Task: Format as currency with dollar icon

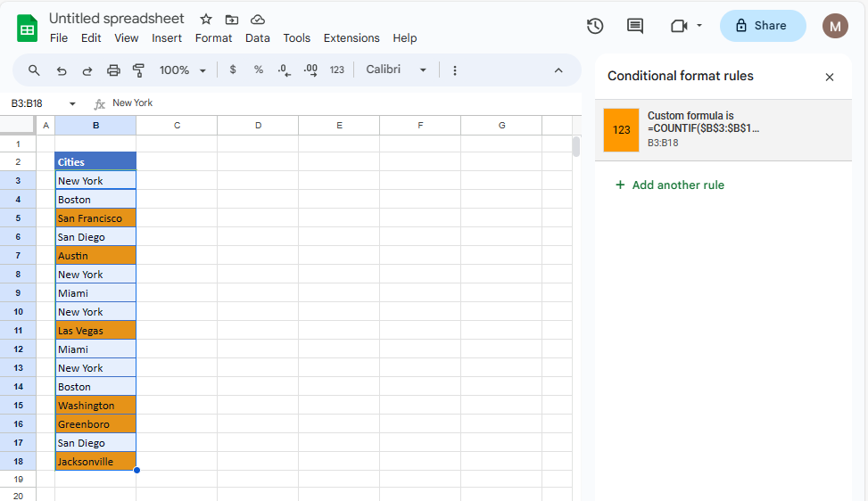Action: click(x=233, y=70)
